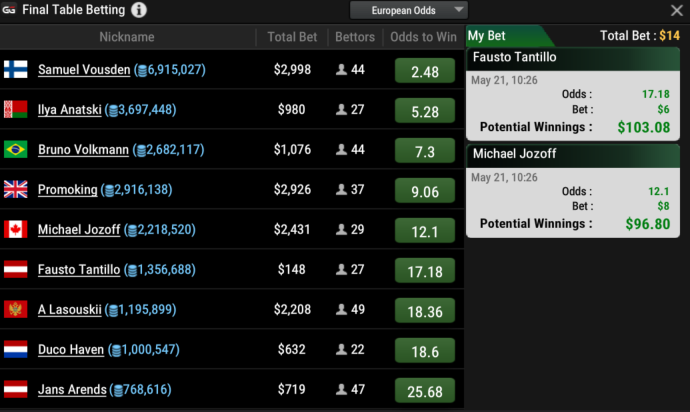Click the Netherlands flag beside Duco Haven
The height and width of the screenshot is (412, 690).
click(x=15, y=350)
